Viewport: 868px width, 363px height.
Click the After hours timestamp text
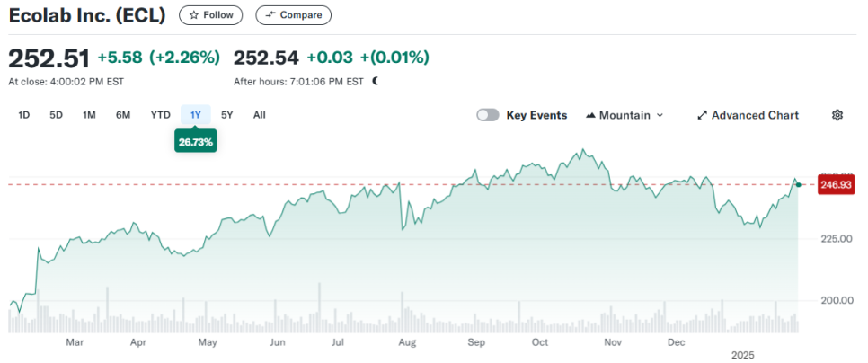click(x=299, y=82)
